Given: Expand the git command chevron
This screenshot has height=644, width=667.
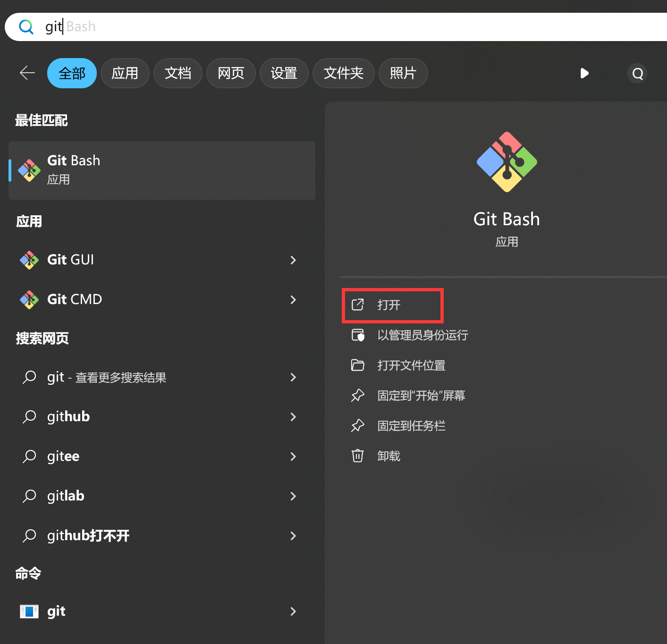Looking at the screenshot, I should tap(293, 611).
